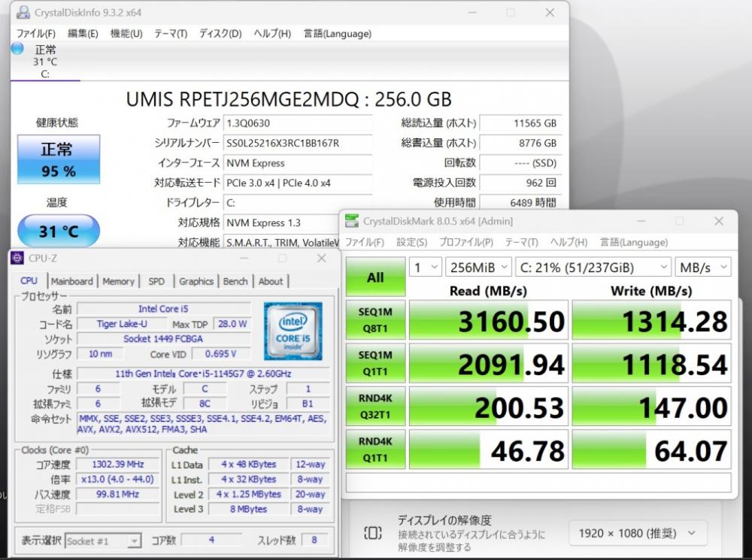Click the SEQ1M Q8T1 read result 3160.50
Image resolution: width=752 pixels, height=560 pixels.
click(x=489, y=320)
